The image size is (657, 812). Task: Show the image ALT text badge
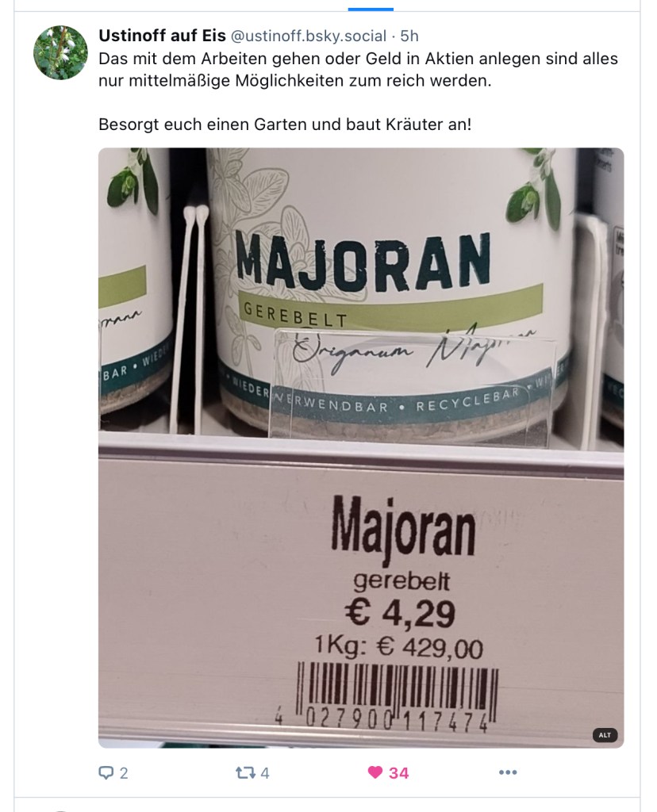[x=605, y=735]
